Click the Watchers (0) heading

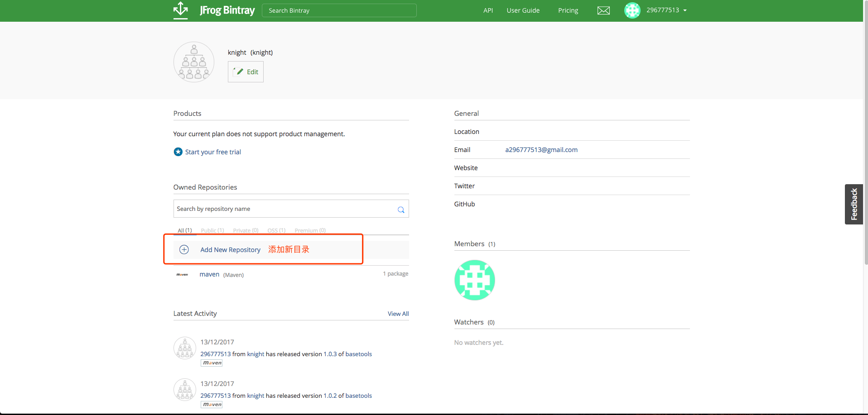click(474, 322)
